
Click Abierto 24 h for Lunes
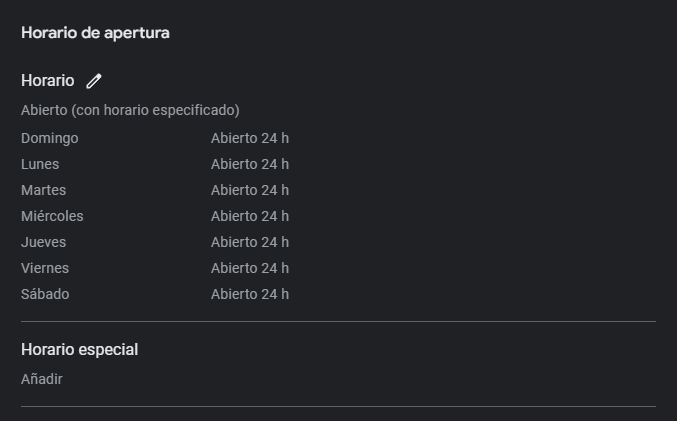pyautogui.click(x=250, y=164)
